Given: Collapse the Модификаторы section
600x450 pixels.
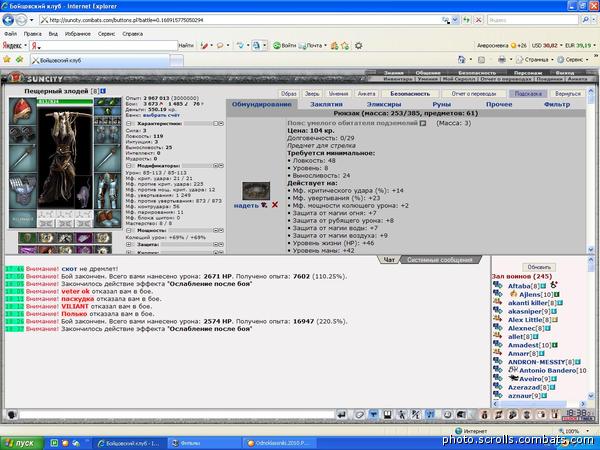Looking at the screenshot, I should pos(129,166).
